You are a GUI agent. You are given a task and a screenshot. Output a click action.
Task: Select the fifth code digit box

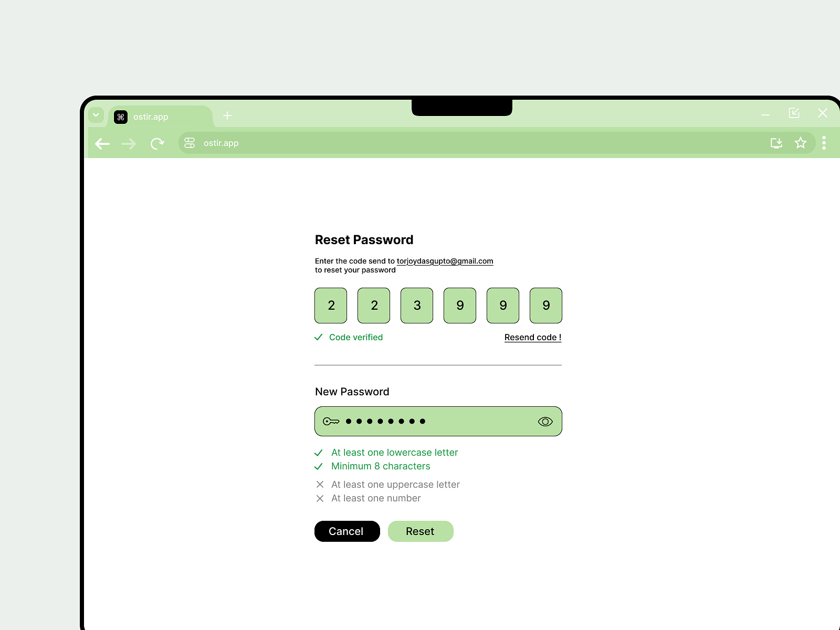tap(503, 306)
